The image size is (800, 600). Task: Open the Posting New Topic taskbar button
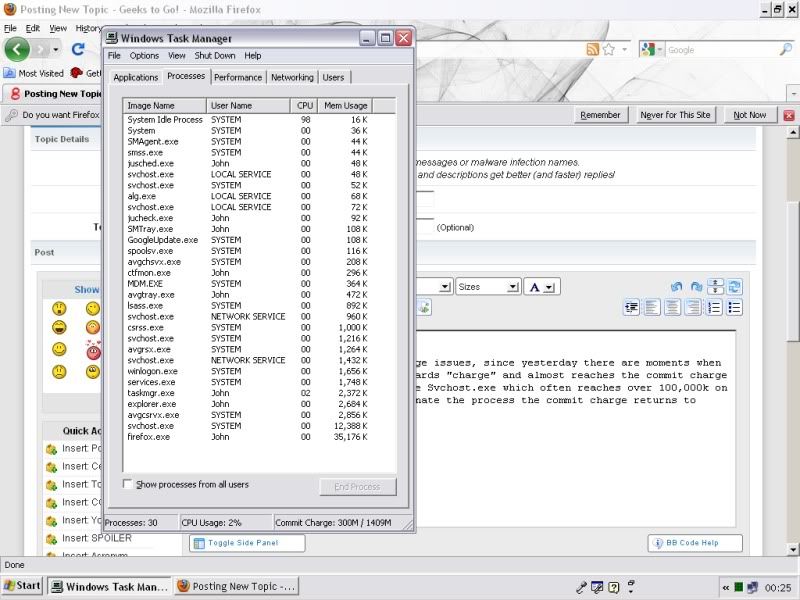[x=236, y=586]
